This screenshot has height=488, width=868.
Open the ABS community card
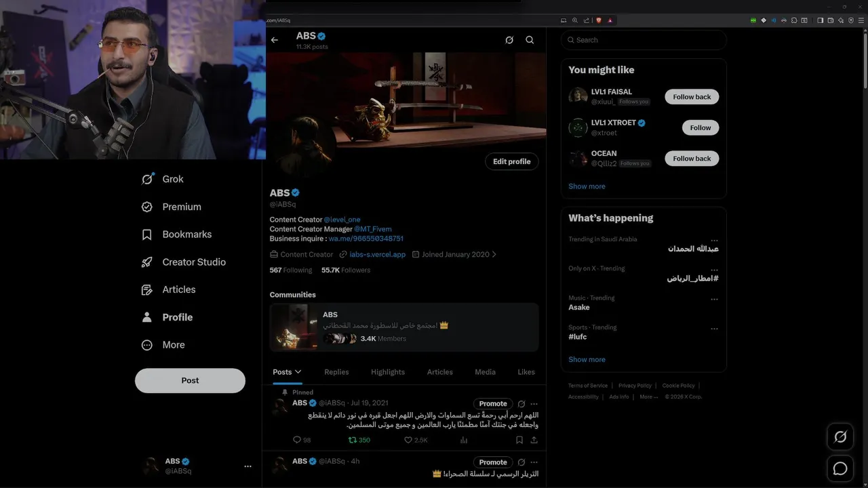coord(404,327)
